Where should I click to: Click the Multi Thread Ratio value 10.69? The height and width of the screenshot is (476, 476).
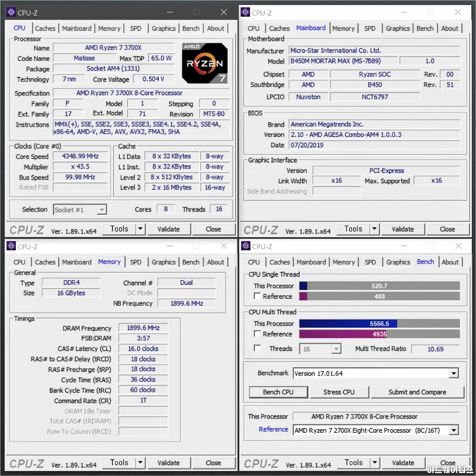pos(435,349)
